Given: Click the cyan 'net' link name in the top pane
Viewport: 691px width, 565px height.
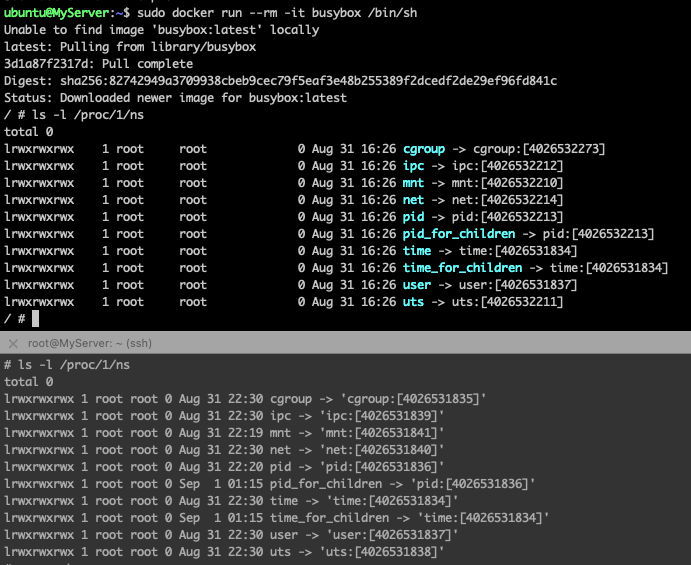Looking at the screenshot, I should point(413,200).
